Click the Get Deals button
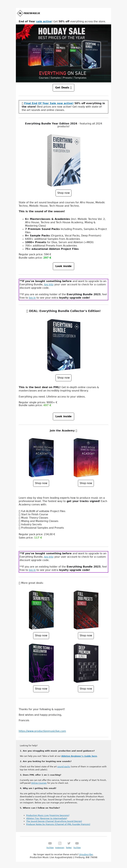 63,88
